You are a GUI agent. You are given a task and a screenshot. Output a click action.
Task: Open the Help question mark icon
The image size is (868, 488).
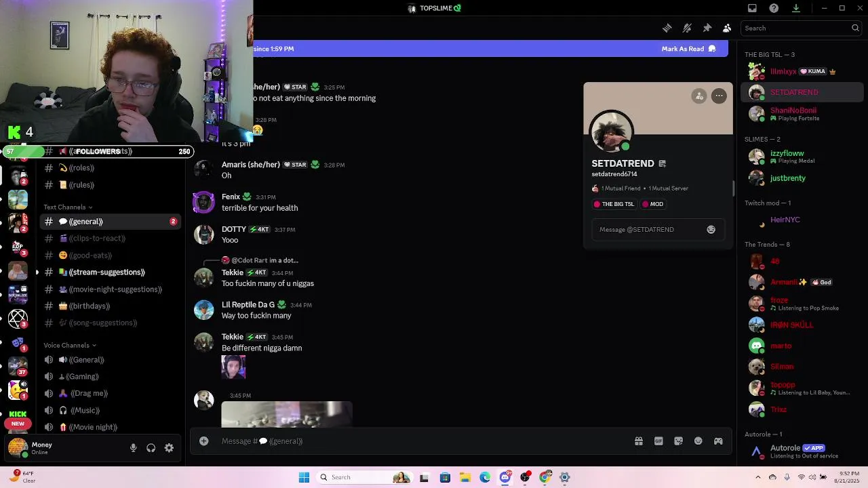[x=774, y=8]
